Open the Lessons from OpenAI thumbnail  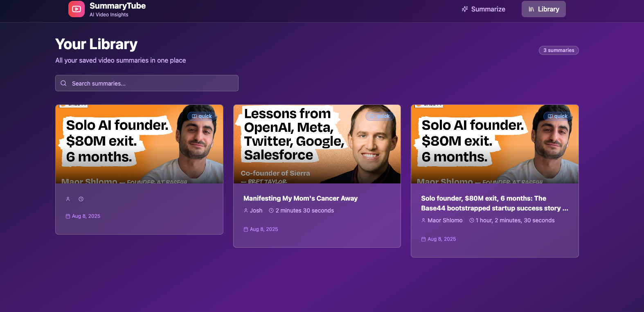pos(317,144)
